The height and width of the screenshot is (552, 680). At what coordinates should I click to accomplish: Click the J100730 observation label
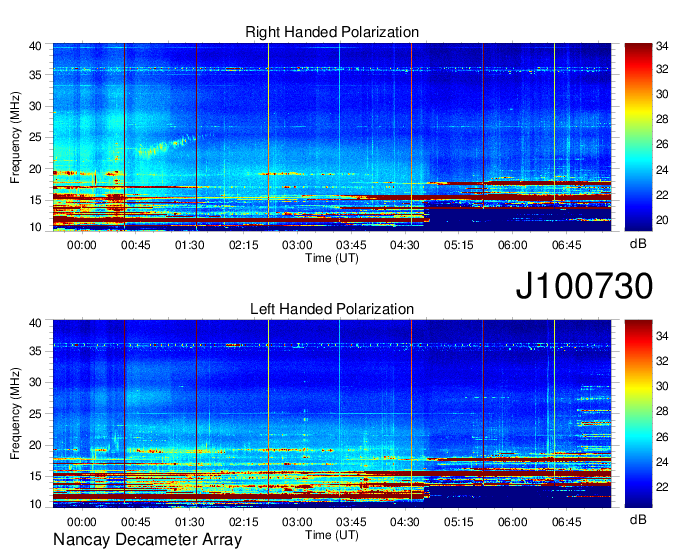coord(584,286)
